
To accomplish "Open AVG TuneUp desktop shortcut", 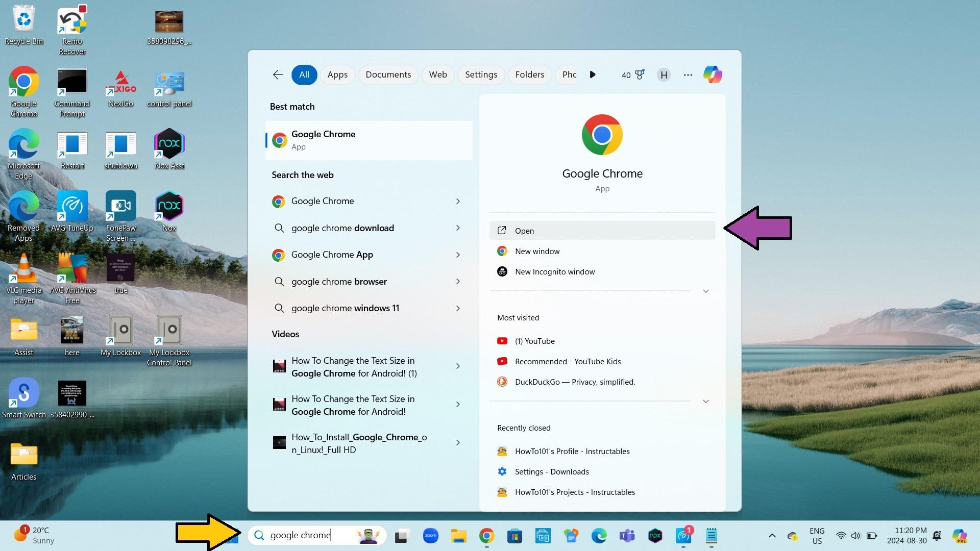I will click(x=72, y=212).
